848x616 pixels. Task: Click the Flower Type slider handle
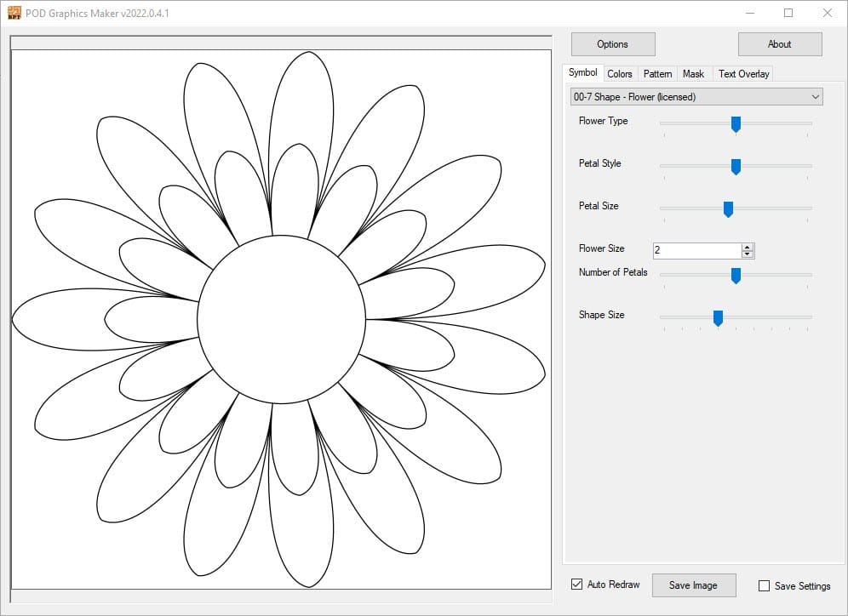pos(736,124)
